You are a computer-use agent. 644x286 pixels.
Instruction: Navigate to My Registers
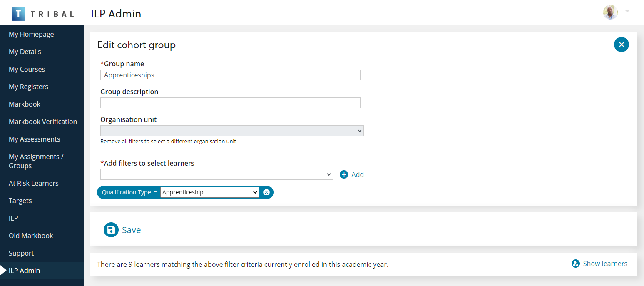click(x=28, y=87)
